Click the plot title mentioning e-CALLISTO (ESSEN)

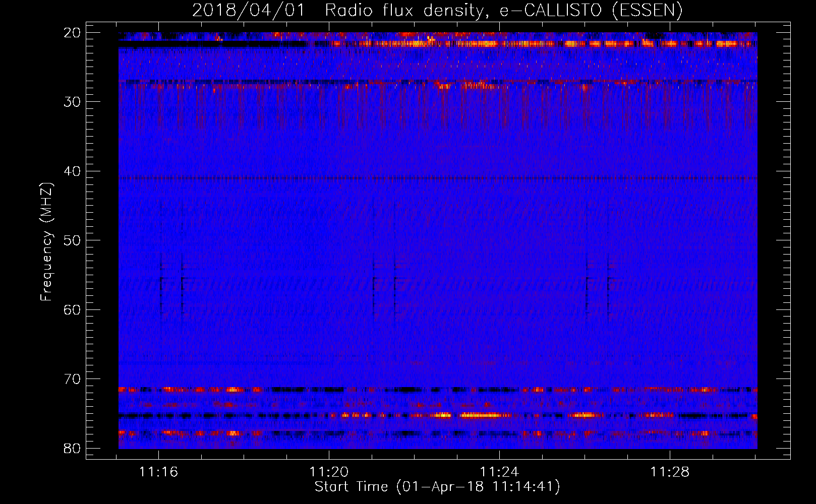[x=437, y=10]
